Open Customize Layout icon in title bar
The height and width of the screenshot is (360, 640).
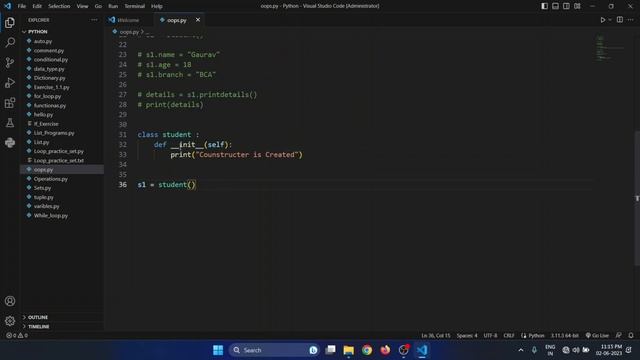577,6
